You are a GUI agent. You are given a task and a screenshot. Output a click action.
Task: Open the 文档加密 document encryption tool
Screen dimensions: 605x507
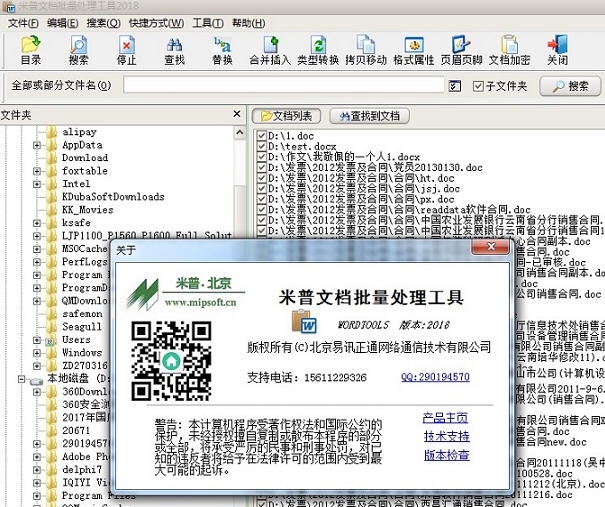point(509,50)
